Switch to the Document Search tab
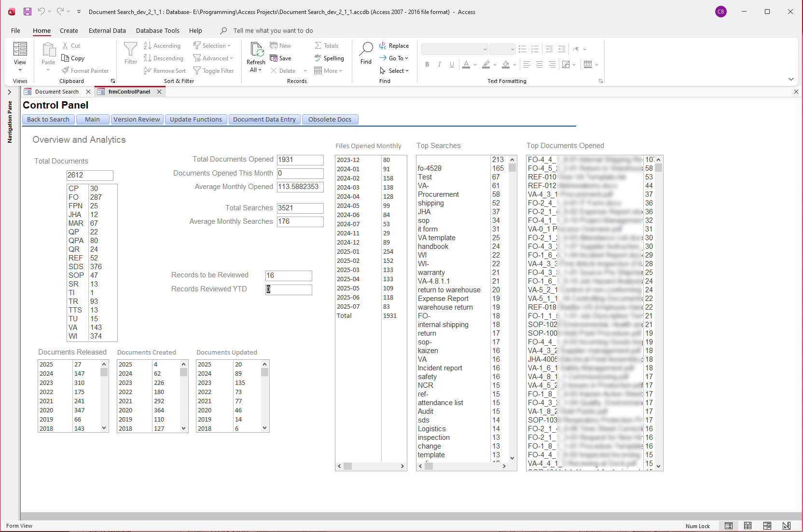803x532 pixels. (56, 92)
